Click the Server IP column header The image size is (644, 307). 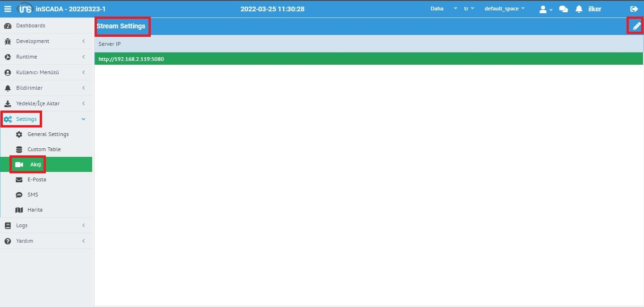click(110, 44)
